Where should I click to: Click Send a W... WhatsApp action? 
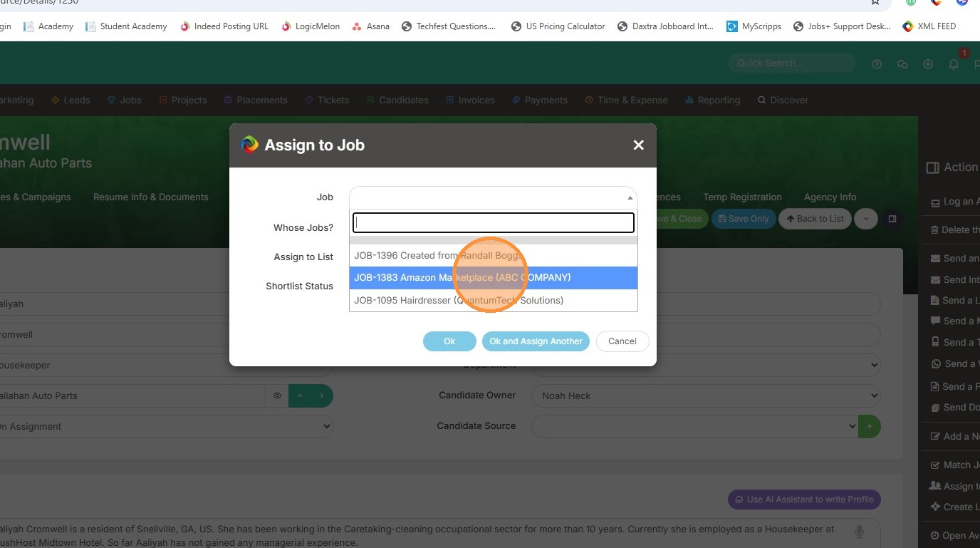click(955, 363)
